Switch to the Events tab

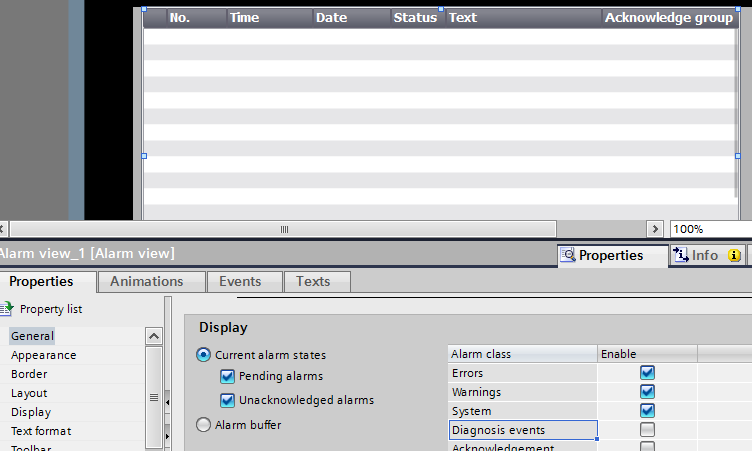245,282
